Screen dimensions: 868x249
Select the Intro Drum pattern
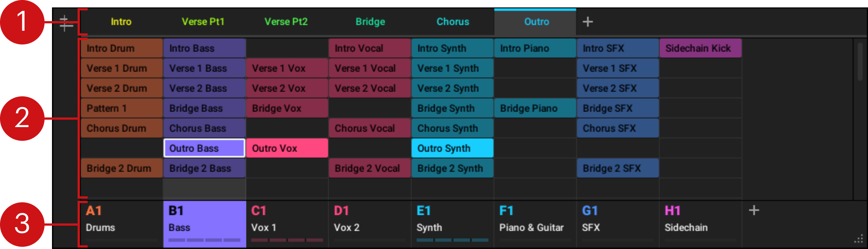pos(121,48)
